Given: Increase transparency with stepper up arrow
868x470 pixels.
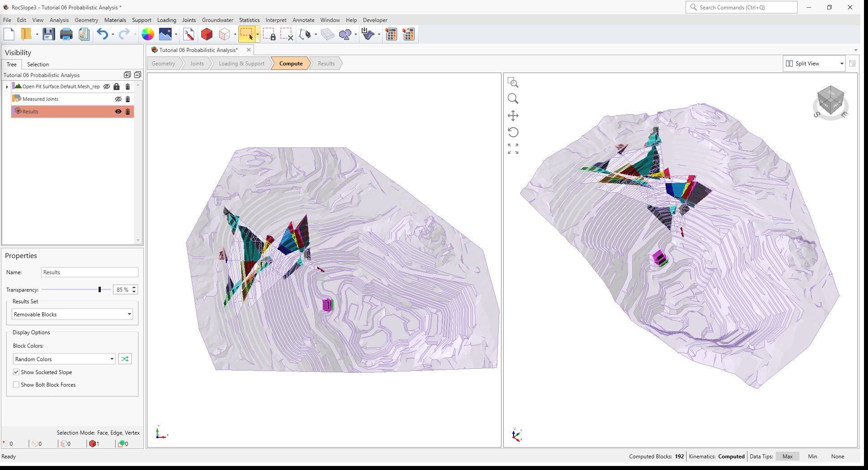Looking at the screenshot, I should pyautogui.click(x=134, y=287).
